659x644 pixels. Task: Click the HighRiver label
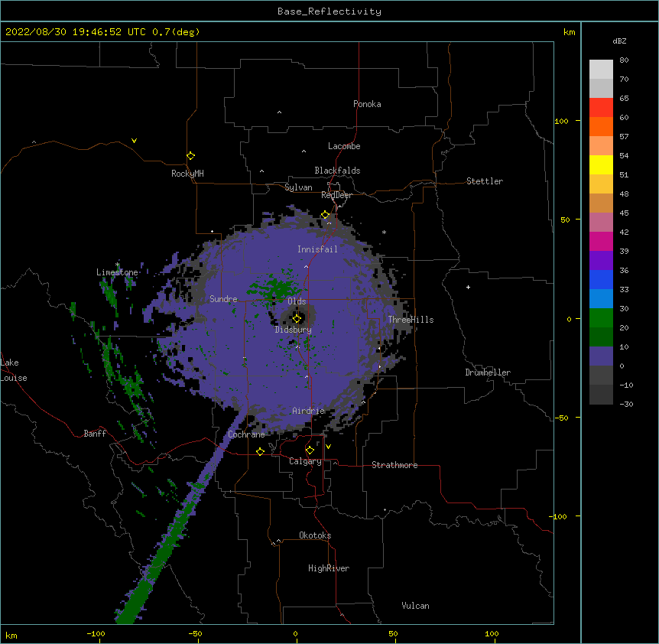[329, 568]
